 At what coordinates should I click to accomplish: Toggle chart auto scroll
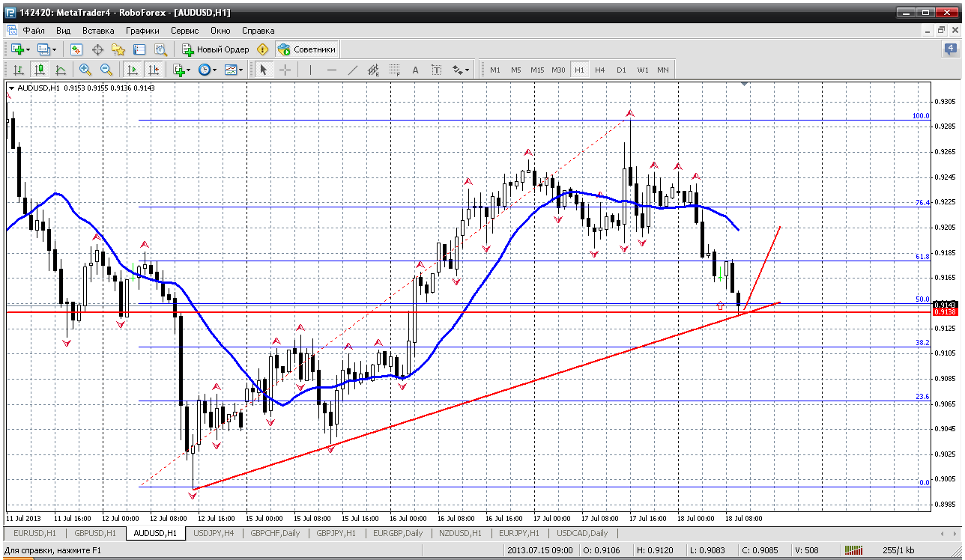[133, 70]
